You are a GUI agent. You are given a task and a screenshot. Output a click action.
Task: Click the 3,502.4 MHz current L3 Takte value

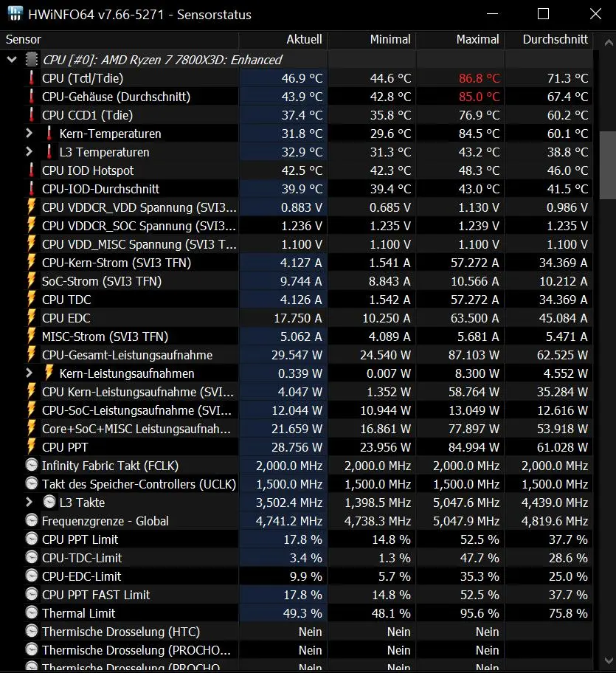coord(289,503)
